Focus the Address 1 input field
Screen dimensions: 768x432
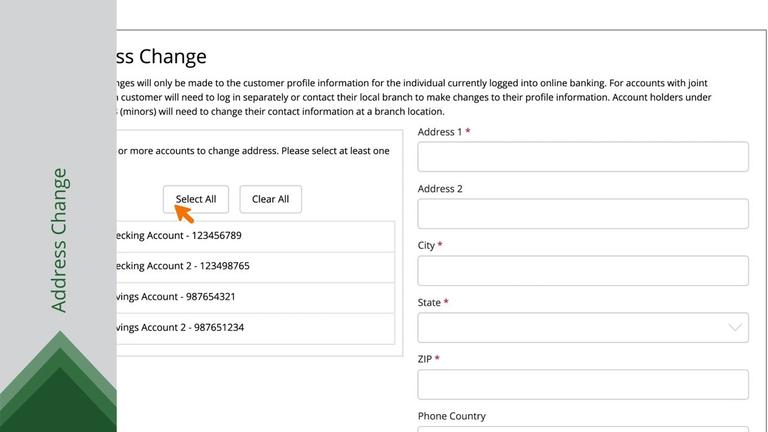[x=583, y=157]
